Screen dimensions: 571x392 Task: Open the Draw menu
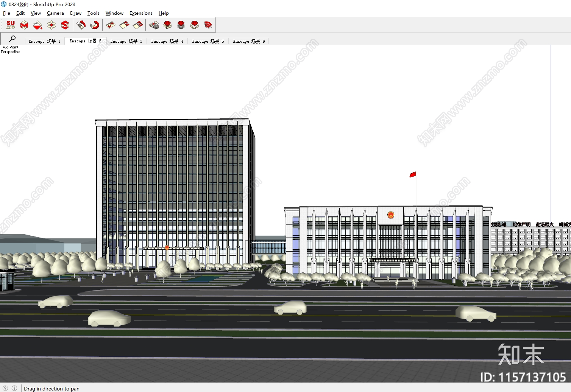[x=76, y=13]
